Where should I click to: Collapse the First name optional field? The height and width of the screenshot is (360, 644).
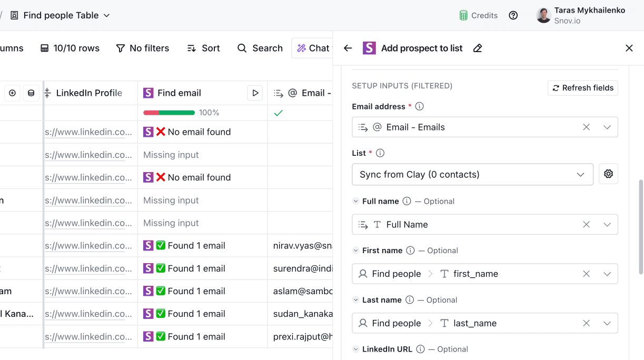pyautogui.click(x=356, y=251)
